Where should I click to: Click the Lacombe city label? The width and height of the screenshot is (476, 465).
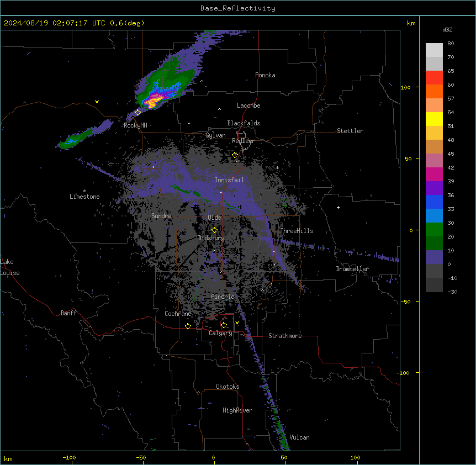point(248,105)
